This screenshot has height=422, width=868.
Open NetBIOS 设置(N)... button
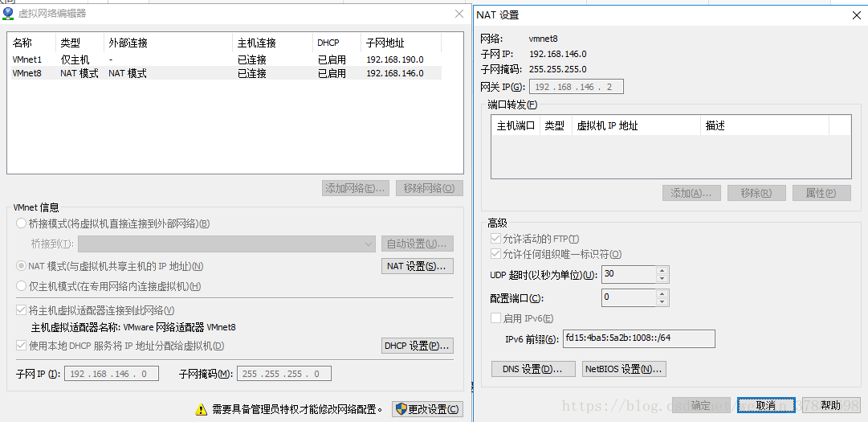click(624, 369)
